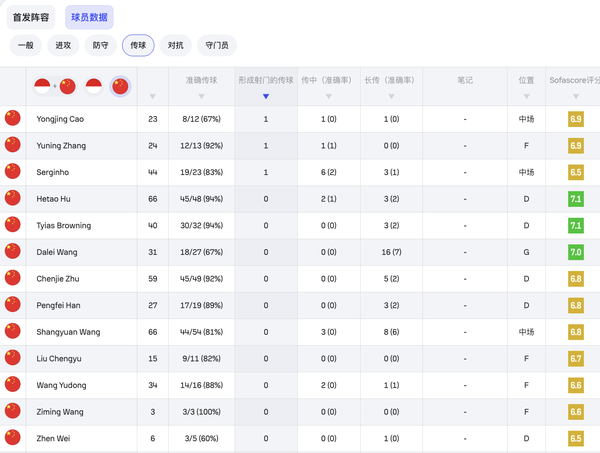600x453 pixels.
Task: Click China flag icon beside Hetao Hu
Action: click(x=13, y=198)
